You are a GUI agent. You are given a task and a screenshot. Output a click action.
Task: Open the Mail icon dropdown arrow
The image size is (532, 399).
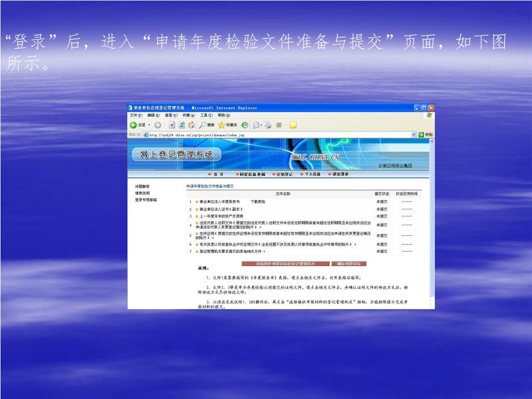(x=261, y=125)
